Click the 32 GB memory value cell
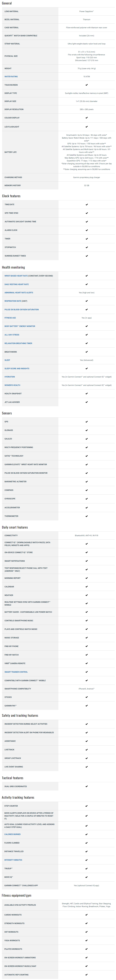This screenshot has width=116, height=980. click(x=87, y=185)
